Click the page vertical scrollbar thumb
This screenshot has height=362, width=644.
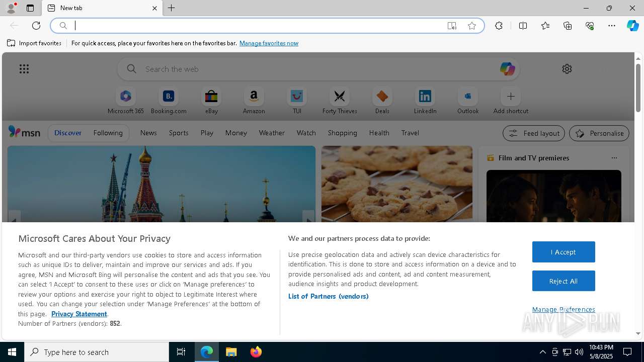pos(638,87)
